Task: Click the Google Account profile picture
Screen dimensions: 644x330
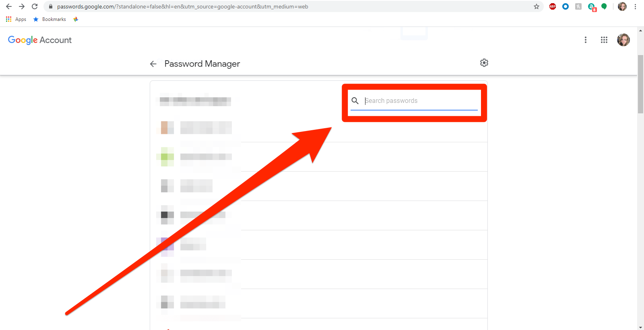Action: [x=623, y=40]
